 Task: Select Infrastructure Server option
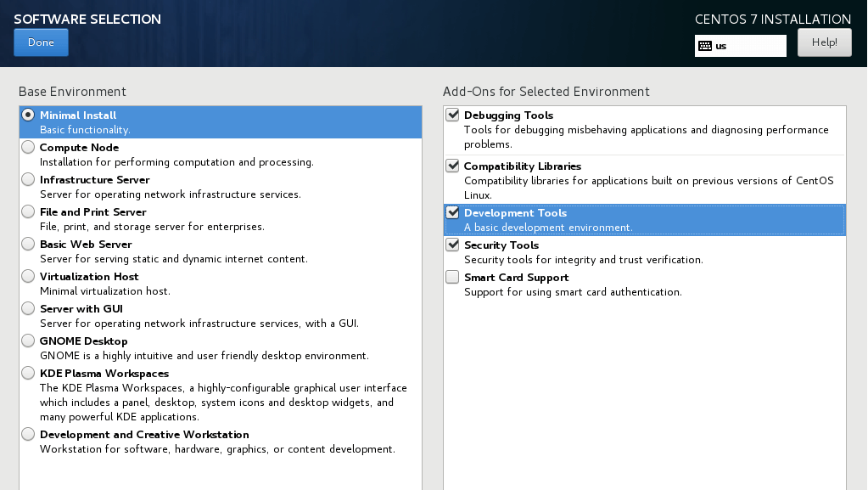pyautogui.click(x=29, y=179)
